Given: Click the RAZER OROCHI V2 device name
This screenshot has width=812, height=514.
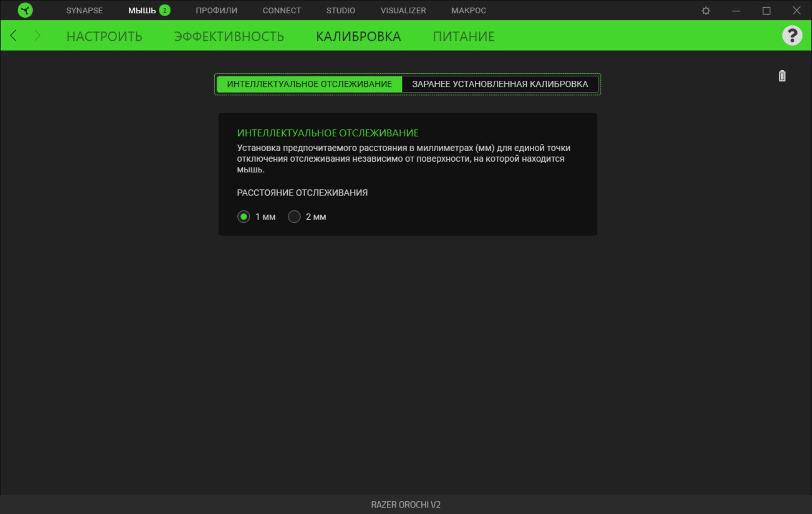Looking at the screenshot, I should (406, 504).
